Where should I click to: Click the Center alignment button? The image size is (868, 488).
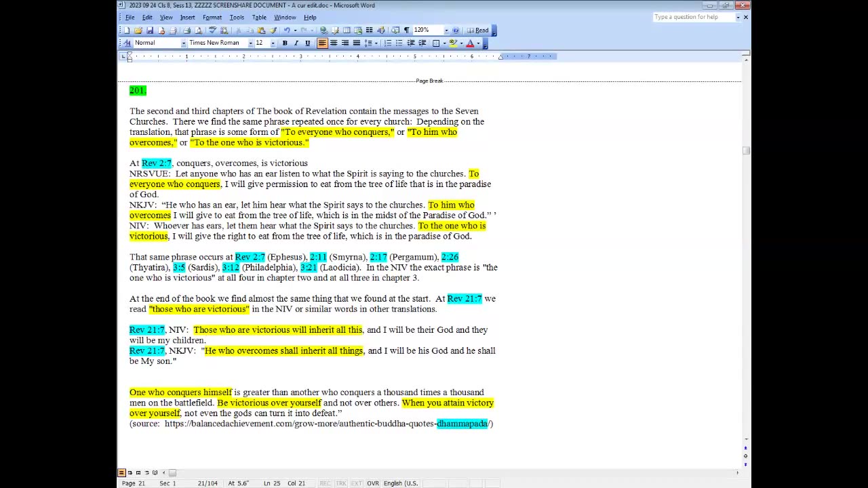pyautogui.click(x=334, y=43)
